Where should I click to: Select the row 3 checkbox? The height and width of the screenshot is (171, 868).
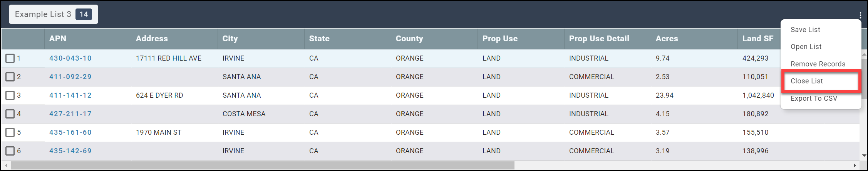tap(10, 95)
